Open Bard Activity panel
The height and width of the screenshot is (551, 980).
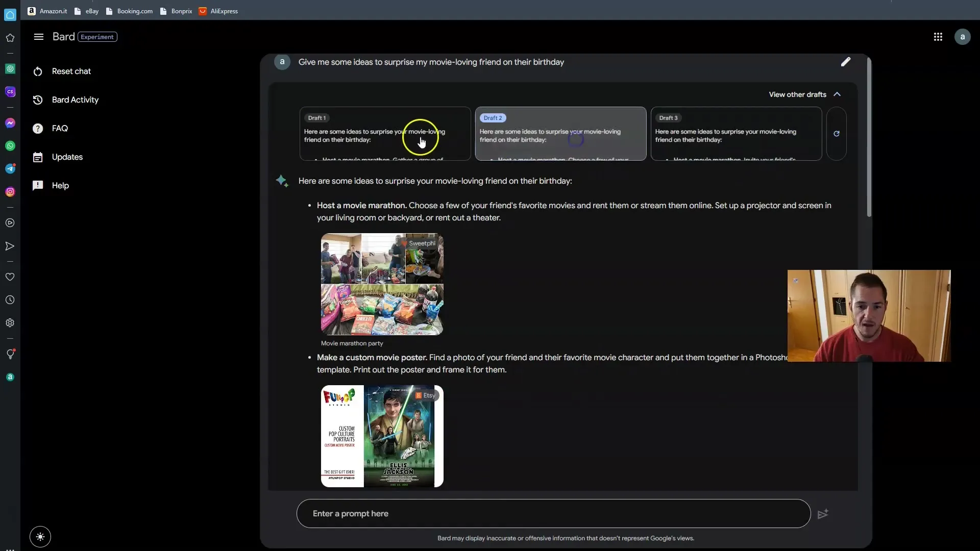pyautogui.click(x=76, y=99)
